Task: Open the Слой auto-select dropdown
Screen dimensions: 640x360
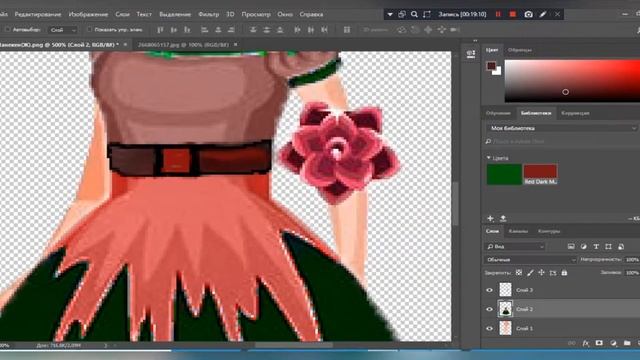Action: 62,30
